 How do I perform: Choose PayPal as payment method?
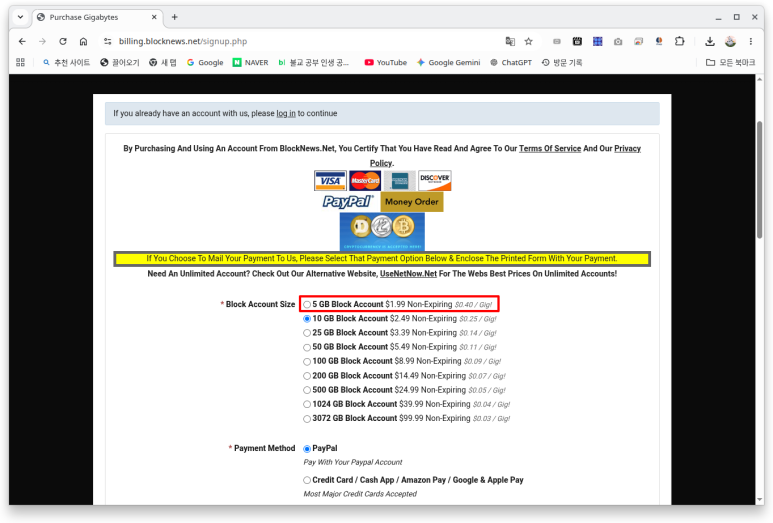[x=307, y=449]
